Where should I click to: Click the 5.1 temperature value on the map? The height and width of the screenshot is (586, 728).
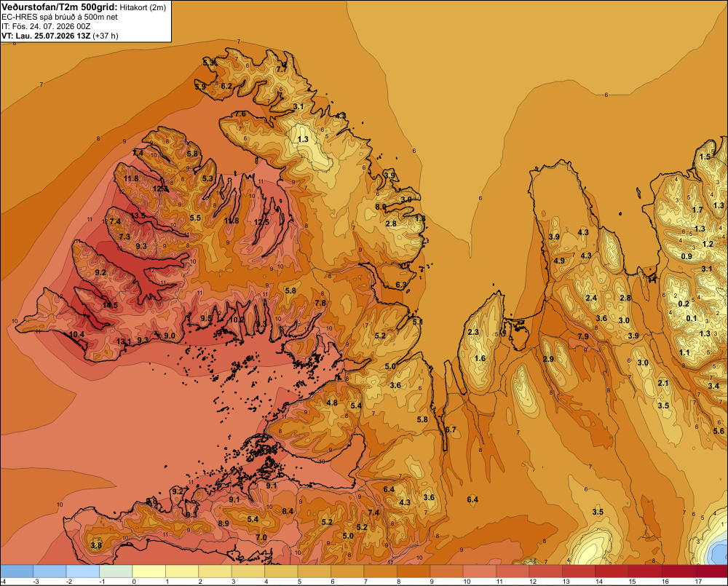[x=417, y=321]
